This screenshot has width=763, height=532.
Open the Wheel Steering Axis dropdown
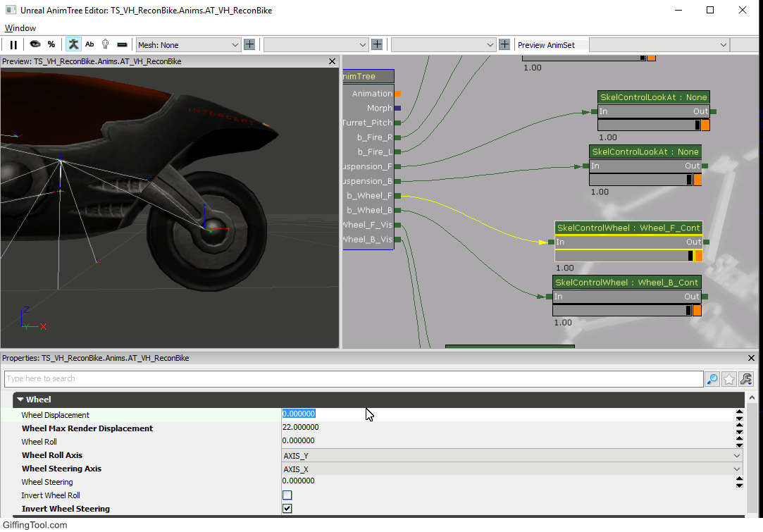click(x=512, y=469)
